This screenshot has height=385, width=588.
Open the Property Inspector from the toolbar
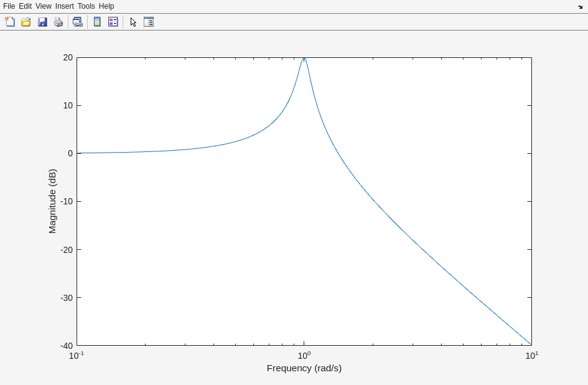(149, 22)
